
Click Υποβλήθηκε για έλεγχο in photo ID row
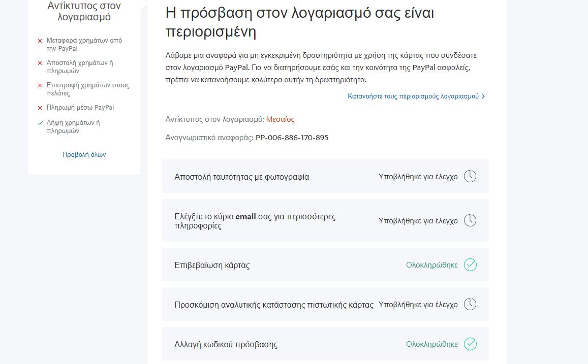click(418, 177)
